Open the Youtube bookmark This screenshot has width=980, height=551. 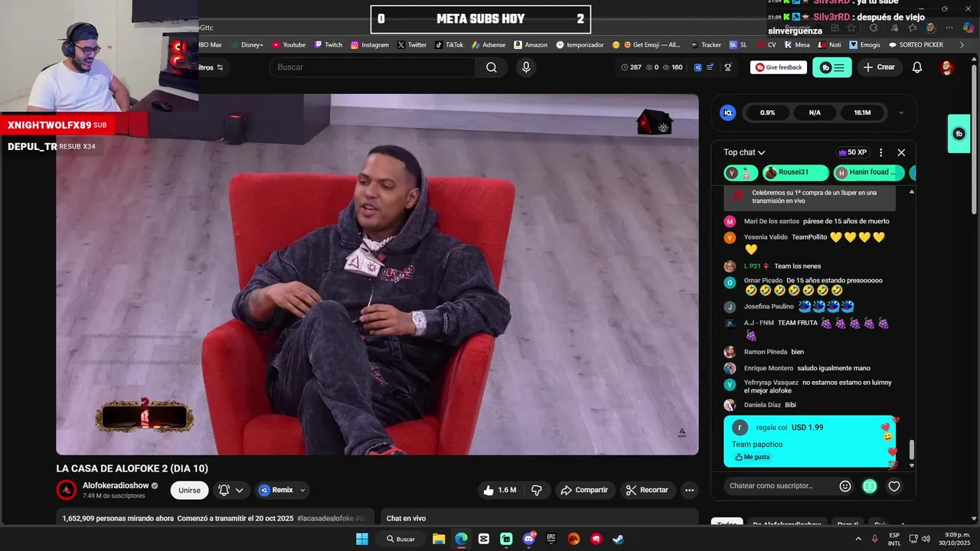pyautogui.click(x=289, y=45)
